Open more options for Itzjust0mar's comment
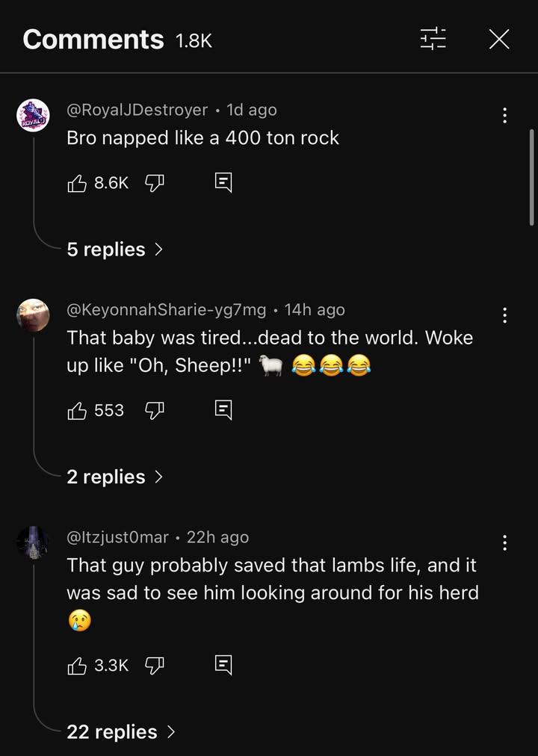This screenshot has width=538, height=756. 505,543
